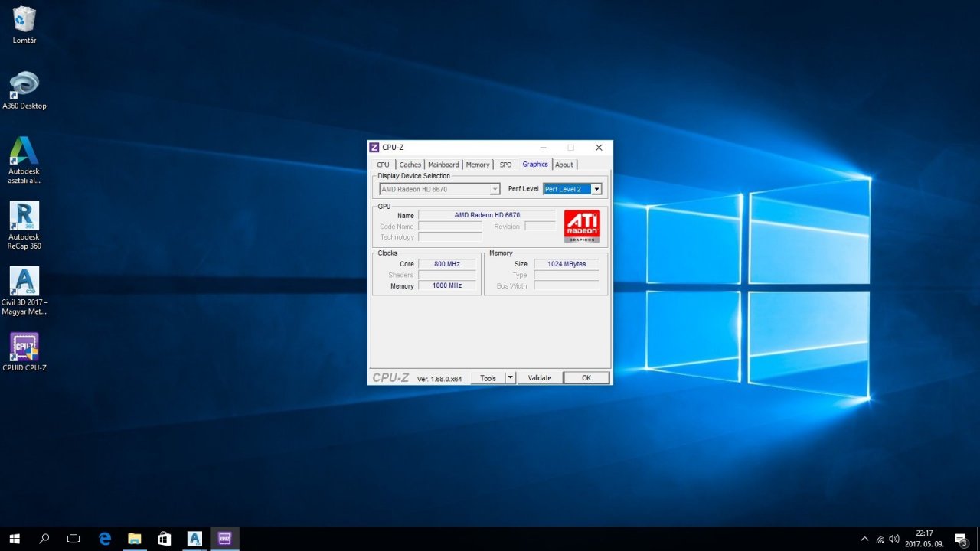This screenshot has width=980, height=551.
Task: Click the GPU Name field AMD Radeon HD 6670
Action: (x=487, y=215)
